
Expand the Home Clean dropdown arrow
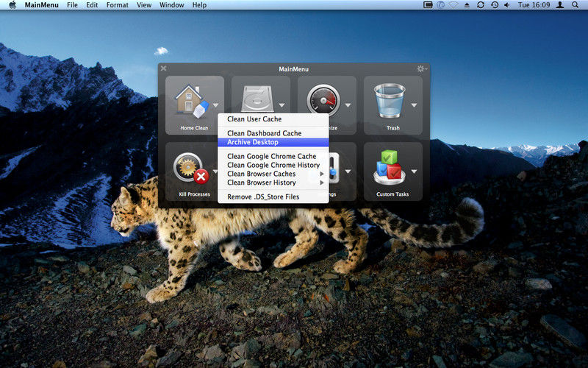tap(215, 105)
